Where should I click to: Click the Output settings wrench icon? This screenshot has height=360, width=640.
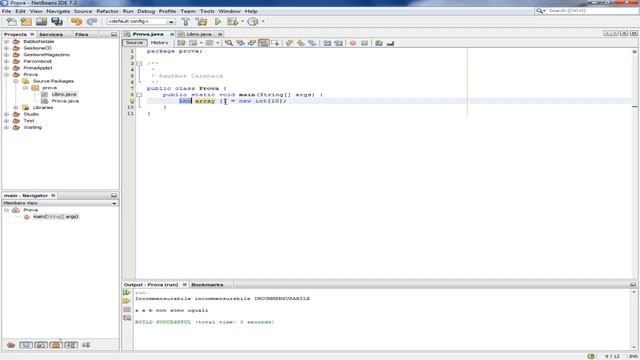pyautogui.click(x=127, y=318)
